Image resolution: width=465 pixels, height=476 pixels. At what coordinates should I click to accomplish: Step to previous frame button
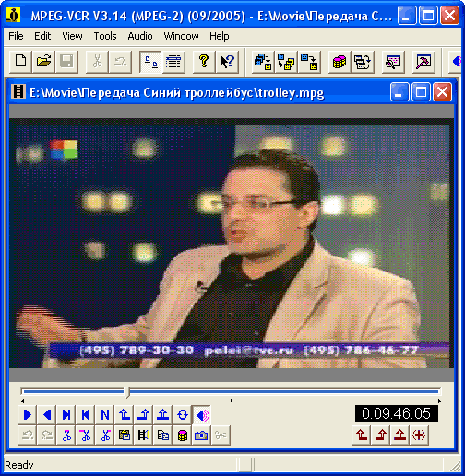(x=86, y=415)
